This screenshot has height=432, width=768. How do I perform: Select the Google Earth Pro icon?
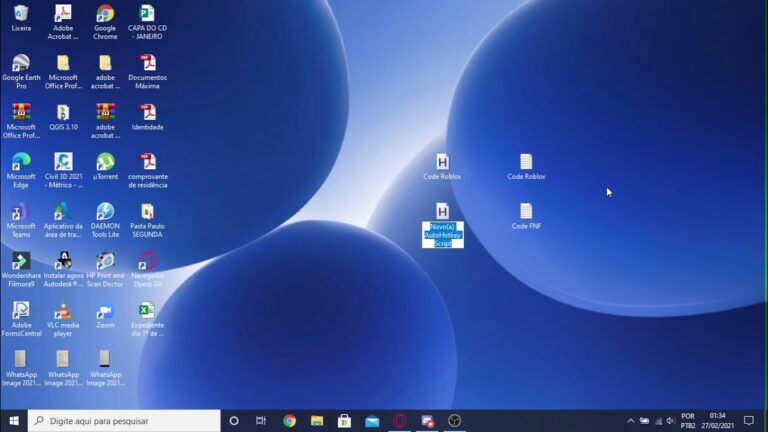point(21,63)
